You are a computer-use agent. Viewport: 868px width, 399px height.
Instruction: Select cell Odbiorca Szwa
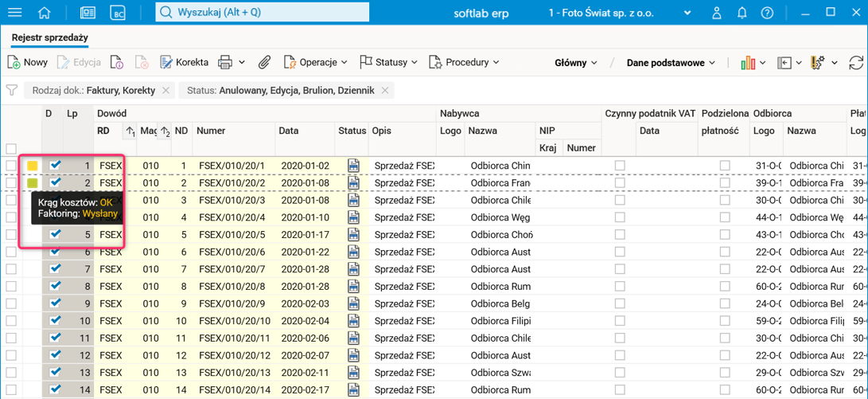(500, 371)
